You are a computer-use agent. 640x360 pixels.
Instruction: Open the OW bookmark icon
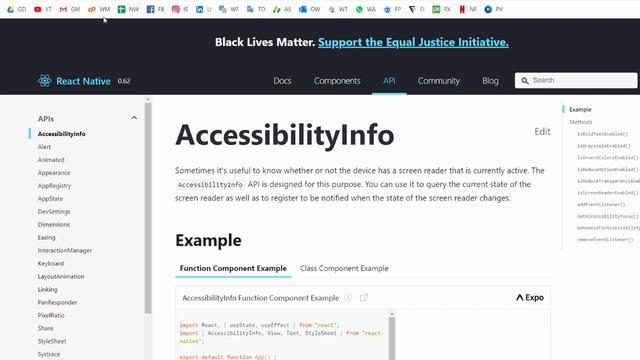point(303,9)
